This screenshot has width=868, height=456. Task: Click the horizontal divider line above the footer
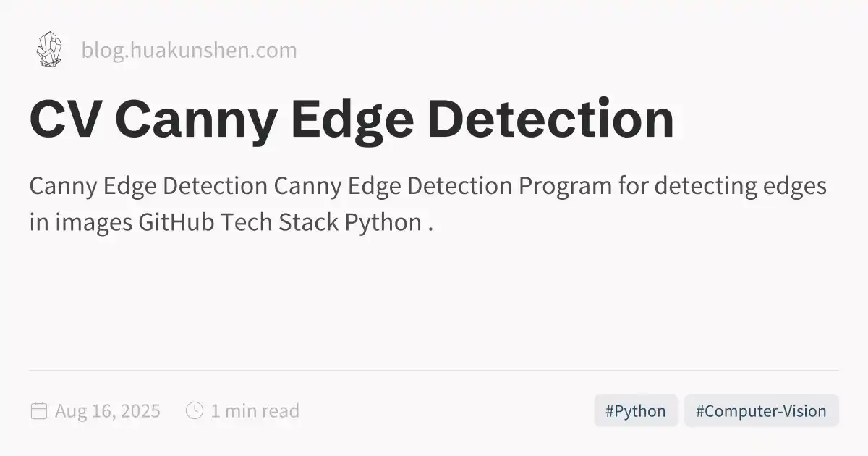[434, 370]
